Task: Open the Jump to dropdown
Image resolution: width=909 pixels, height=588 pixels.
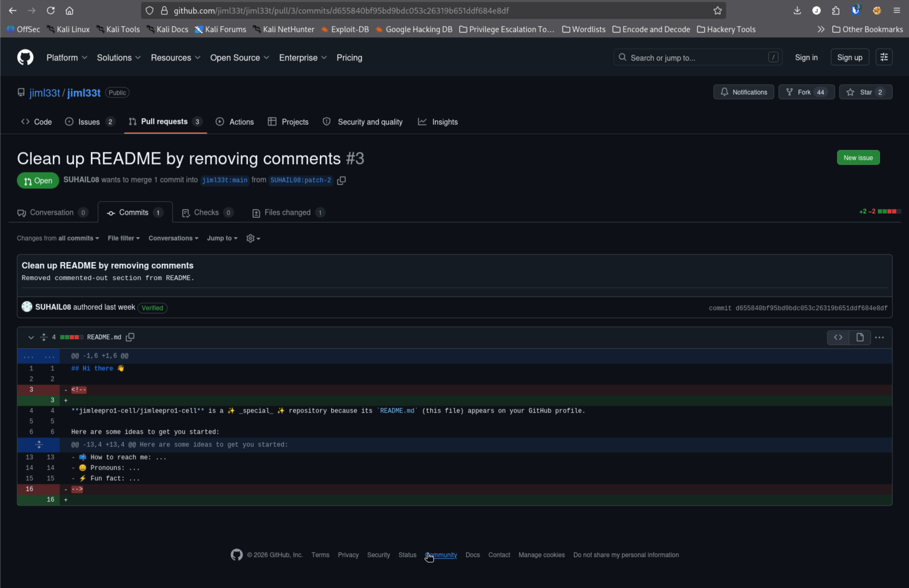Action: coord(222,238)
